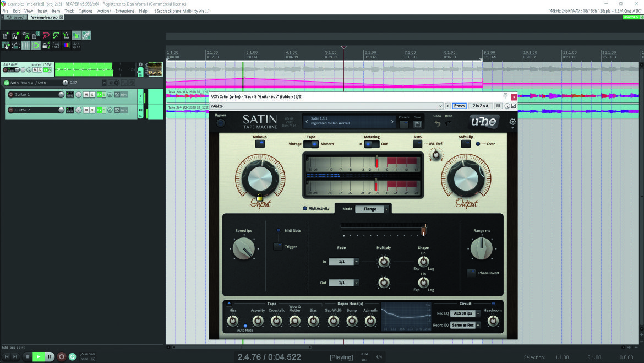Screen dimensions: 644x363
Task: Mute the Guitar 1 track
Action: point(86,95)
